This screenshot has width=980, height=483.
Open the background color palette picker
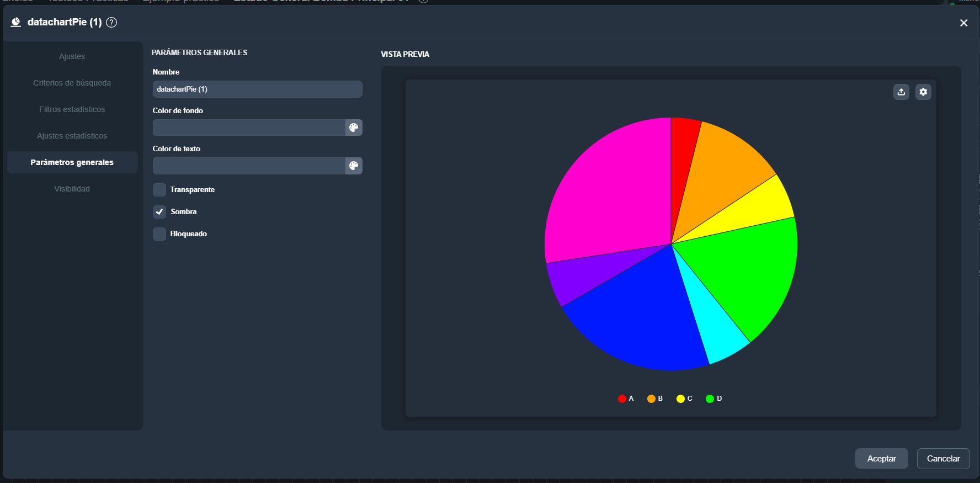354,128
